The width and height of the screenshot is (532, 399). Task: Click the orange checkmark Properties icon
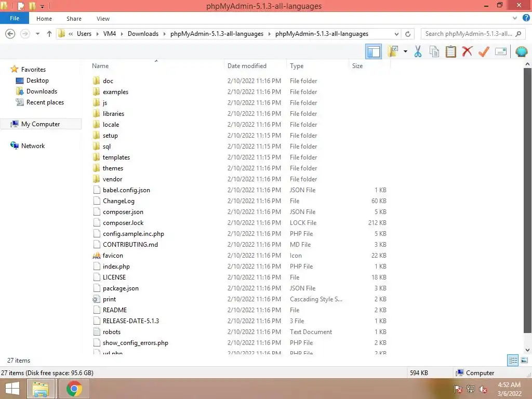pos(484,51)
